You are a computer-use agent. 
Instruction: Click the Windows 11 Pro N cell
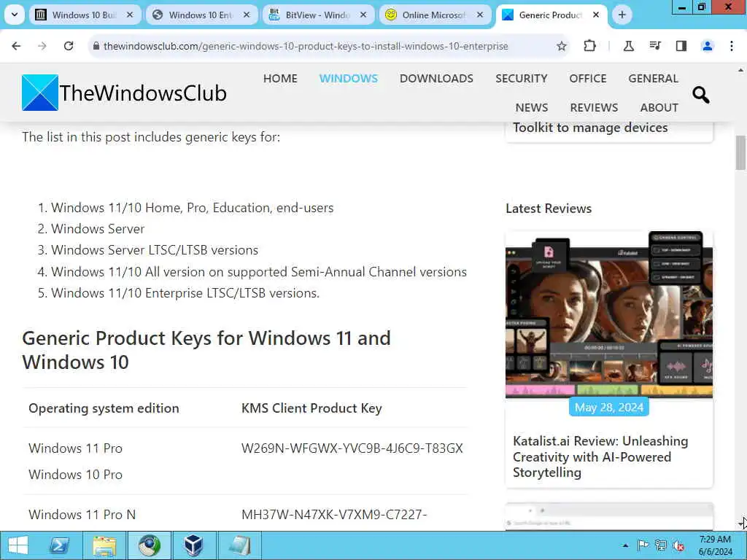tap(82, 514)
